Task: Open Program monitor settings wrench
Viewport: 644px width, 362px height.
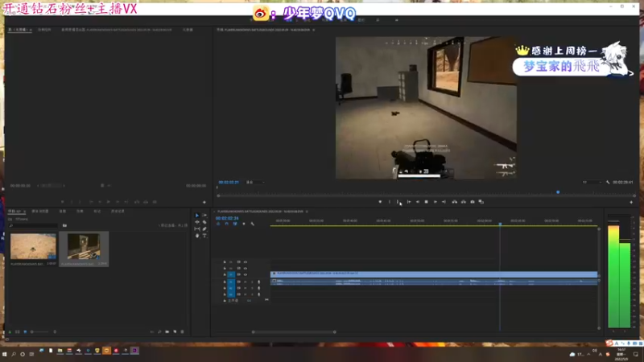Action: (608, 183)
